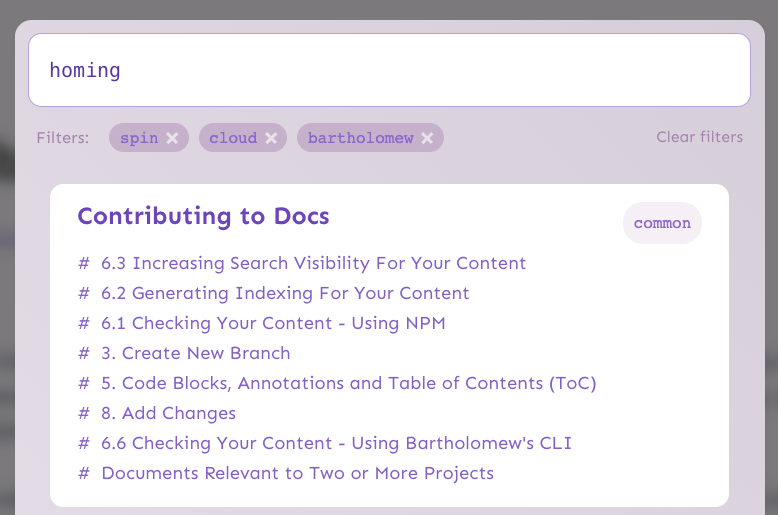The width and height of the screenshot is (778, 515).
Task: Click the Clear filters button
Action: pos(699,137)
